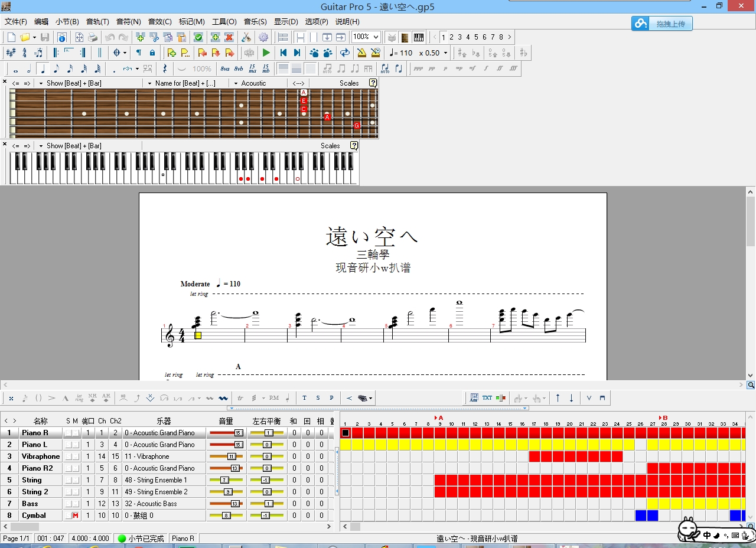Screen dimensions: 756x548
Task: Toggle Solo for the Bass track
Action: [x=68, y=504]
